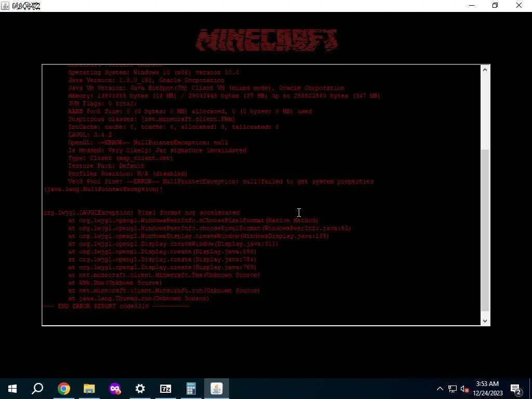Click the 'Display.java:856' stack line
The image size is (532, 399).
coord(162,252)
